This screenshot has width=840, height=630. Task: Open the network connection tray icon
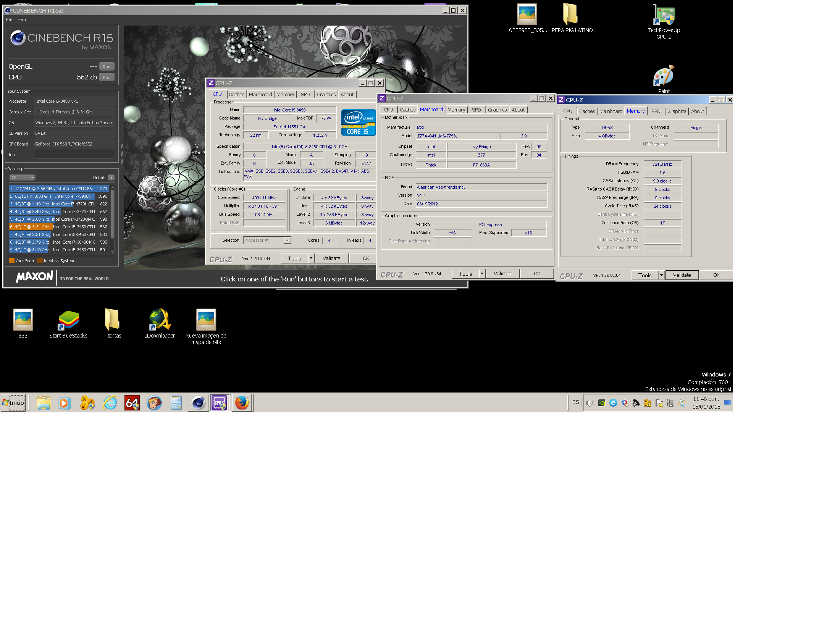click(670, 403)
